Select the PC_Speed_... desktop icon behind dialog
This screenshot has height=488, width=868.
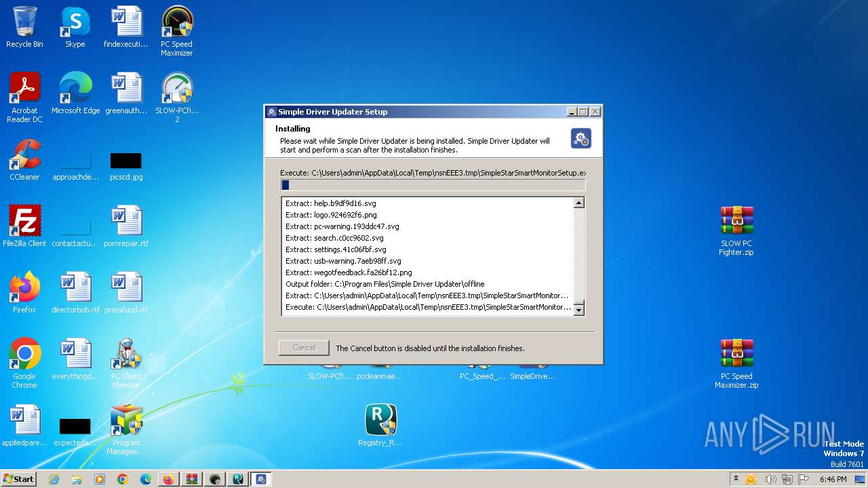[482, 373]
